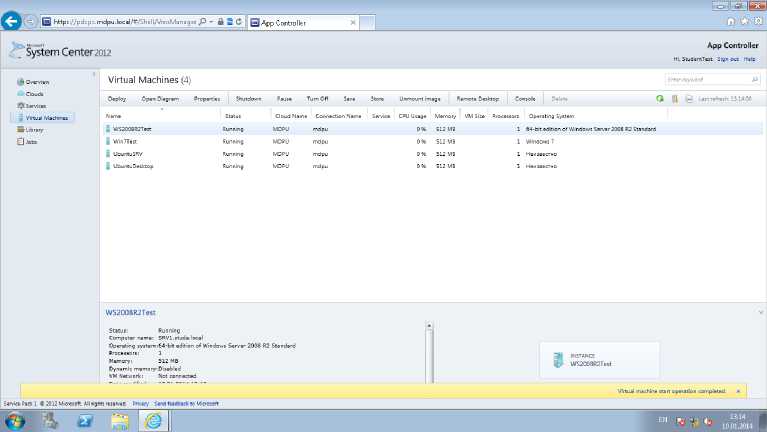Click Unmount Image in the toolbar
767x432 pixels.
click(x=420, y=99)
